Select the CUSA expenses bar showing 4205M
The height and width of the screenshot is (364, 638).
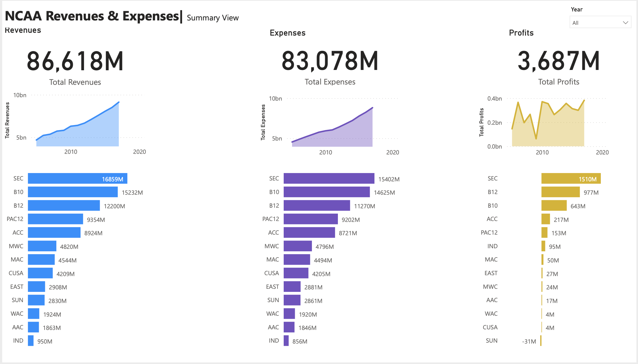coord(296,273)
